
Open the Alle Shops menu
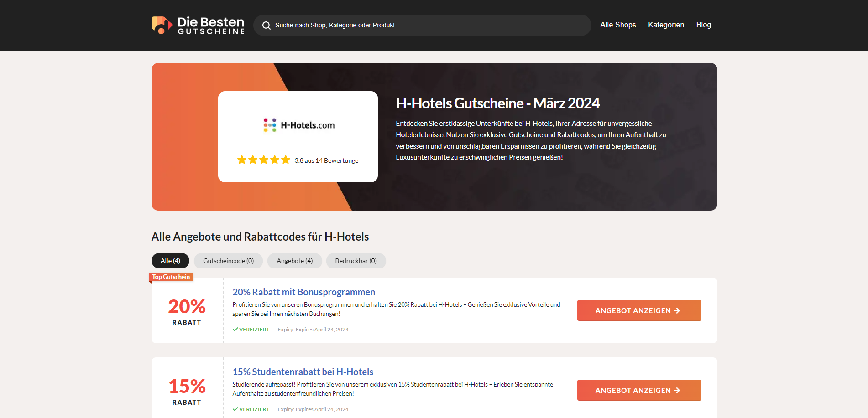click(x=618, y=25)
